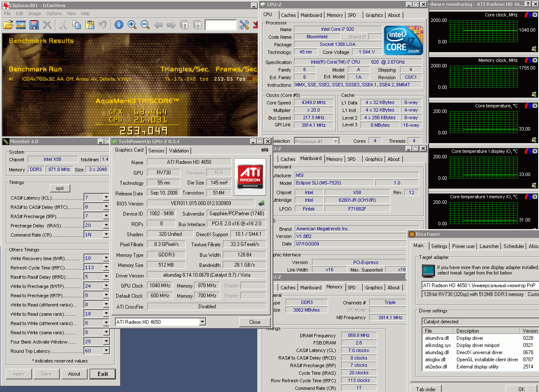Open IrfanView settings with the wrench icon
Viewport: 539px width, 392px height.
(x=244, y=25)
